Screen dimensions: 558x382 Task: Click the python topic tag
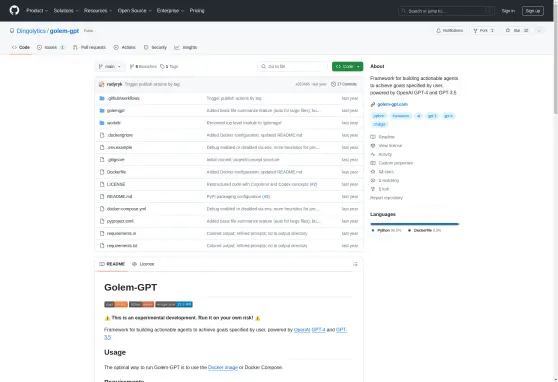coord(379,116)
